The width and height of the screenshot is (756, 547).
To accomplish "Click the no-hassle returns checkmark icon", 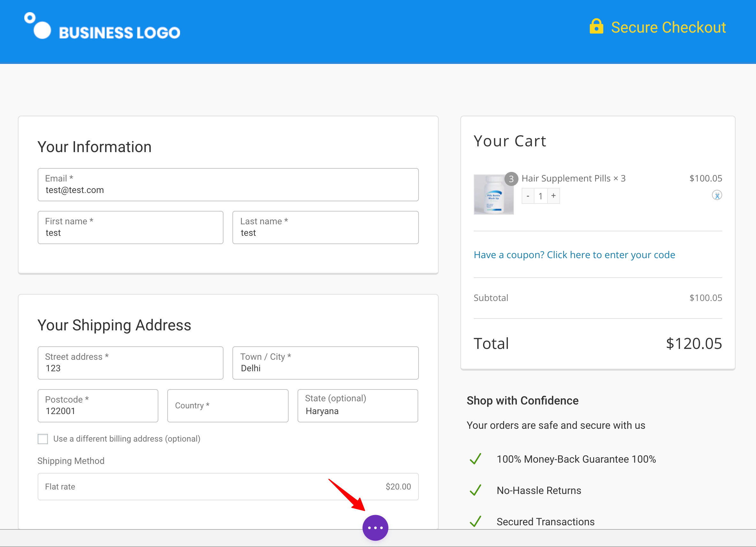I will [x=476, y=489].
